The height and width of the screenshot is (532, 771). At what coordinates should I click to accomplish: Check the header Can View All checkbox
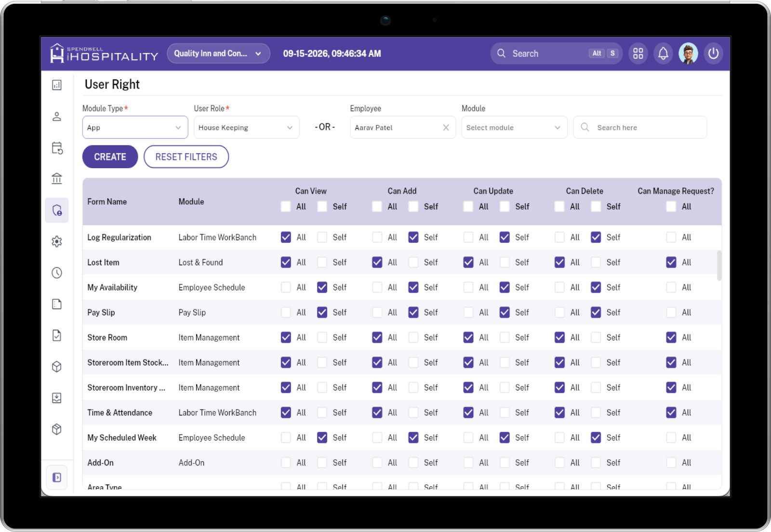point(286,207)
